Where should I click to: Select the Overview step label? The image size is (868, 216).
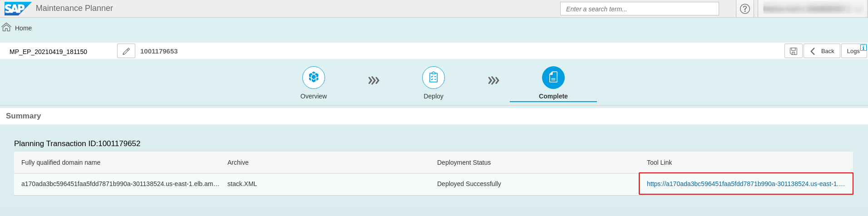point(314,96)
